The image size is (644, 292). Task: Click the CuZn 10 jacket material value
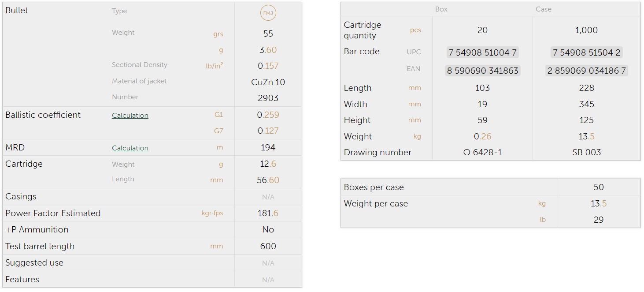pyautogui.click(x=268, y=82)
